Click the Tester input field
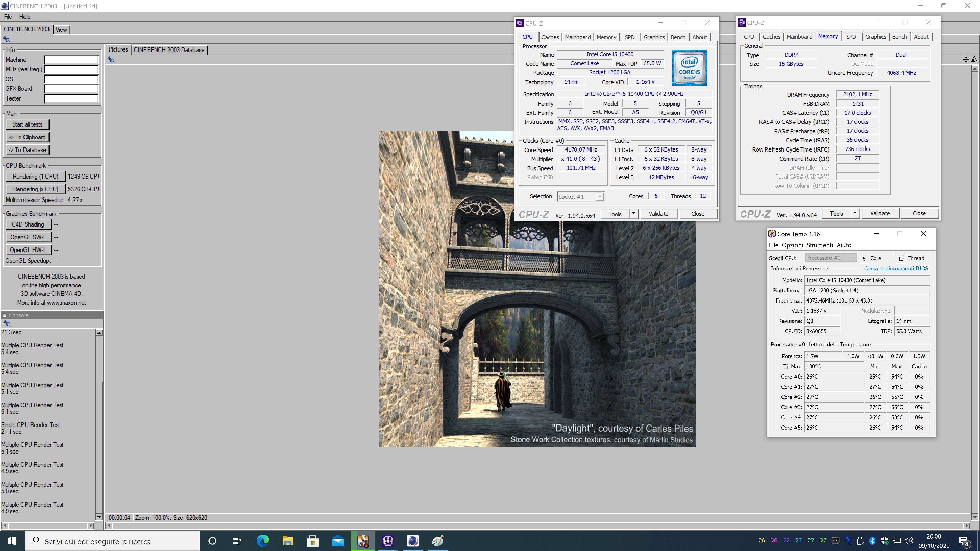 point(71,98)
